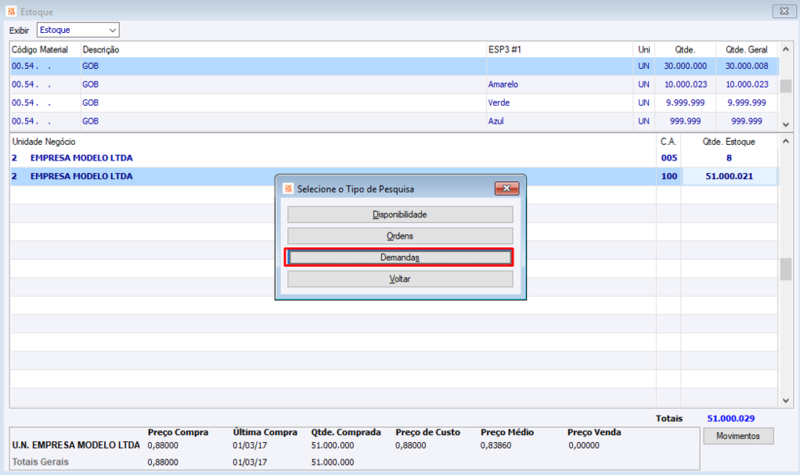Image resolution: width=800 pixels, height=475 pixels.
Task: Click Preço Venda value 0,00000
Action: coord(584,445)
